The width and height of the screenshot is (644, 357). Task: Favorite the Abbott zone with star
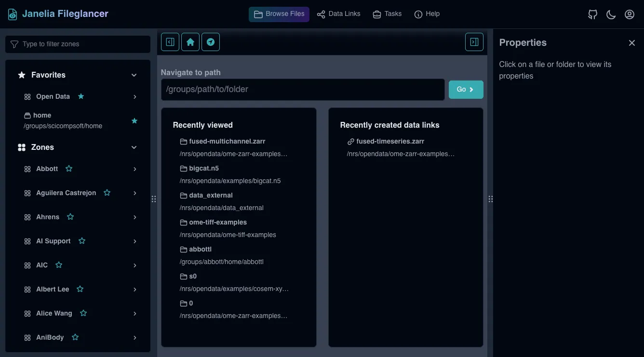pos(69,169)
